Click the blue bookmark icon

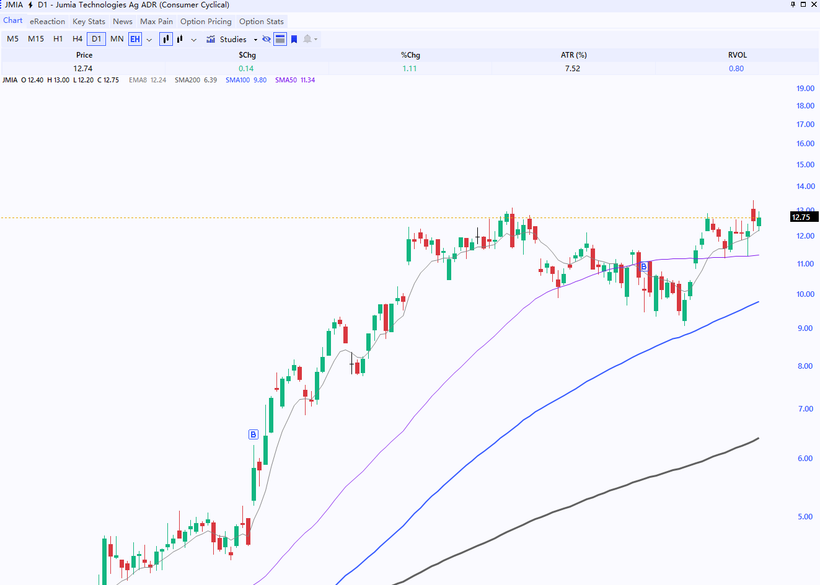click(x=294, y=39)
